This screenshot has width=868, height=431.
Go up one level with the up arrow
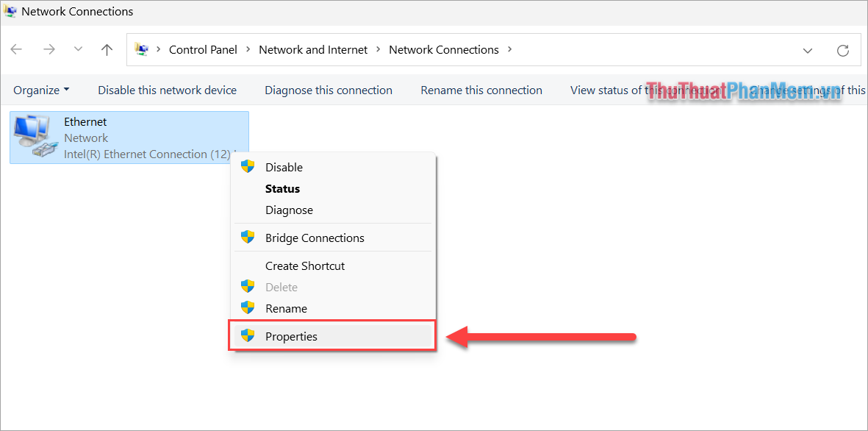107,49
